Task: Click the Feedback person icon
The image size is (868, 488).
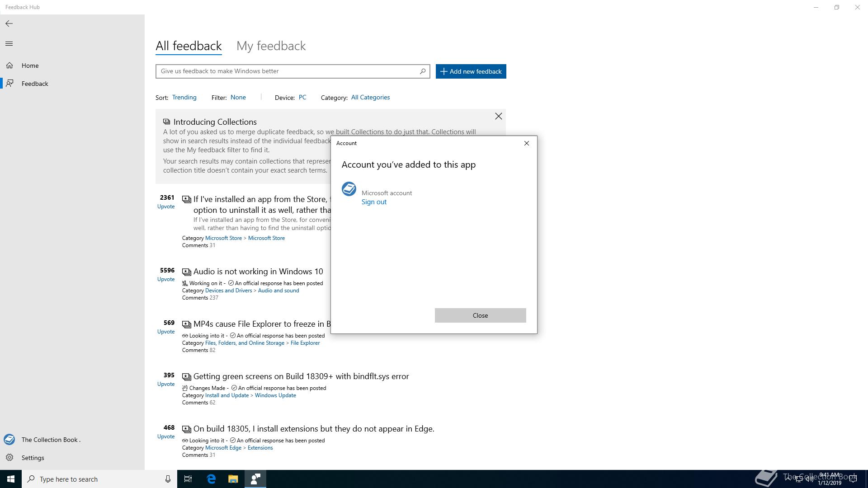Action: tap(9, 84)
